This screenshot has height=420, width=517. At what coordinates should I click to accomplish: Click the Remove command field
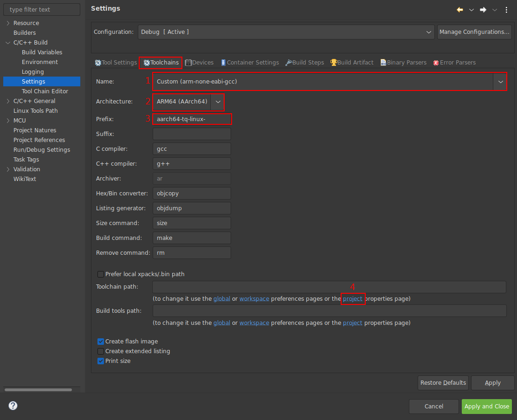pyautogui.click(x=192, y=252)
